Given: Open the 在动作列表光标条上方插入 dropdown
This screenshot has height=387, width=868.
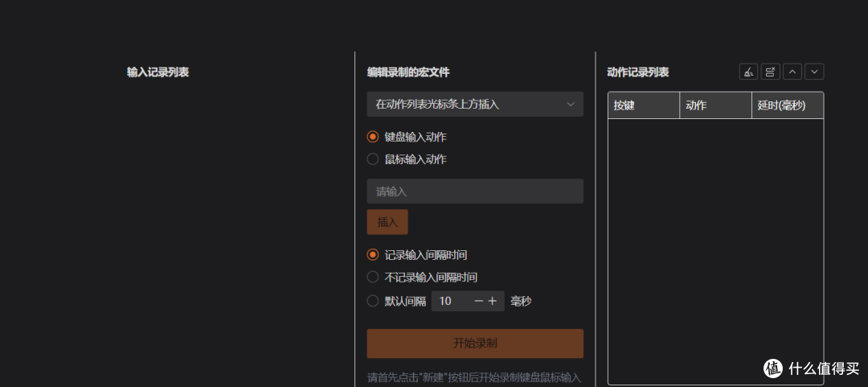Looking at the screenshot, I should [475, 105].
